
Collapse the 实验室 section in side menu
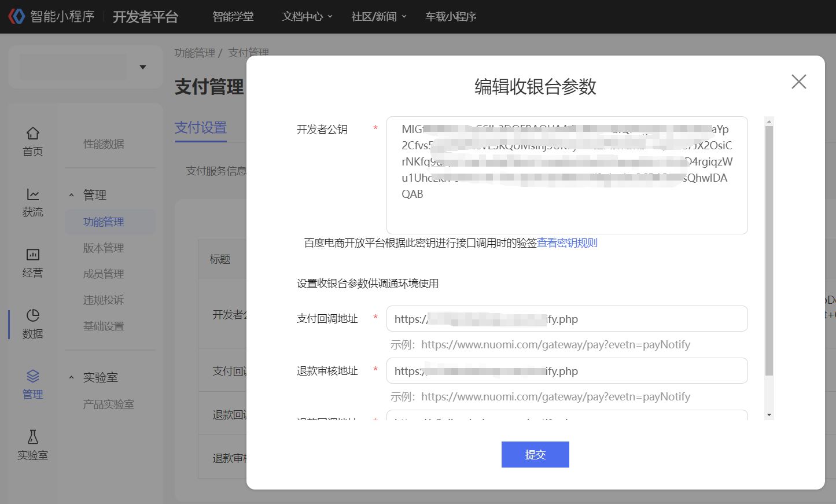tap(72, 378)
